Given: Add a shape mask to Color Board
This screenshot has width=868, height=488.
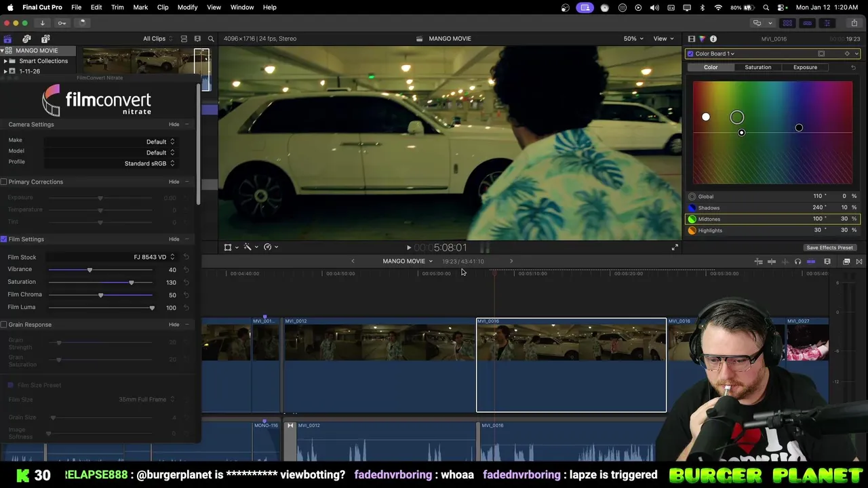Looking at the screenshot, I should tap(821, 54).
